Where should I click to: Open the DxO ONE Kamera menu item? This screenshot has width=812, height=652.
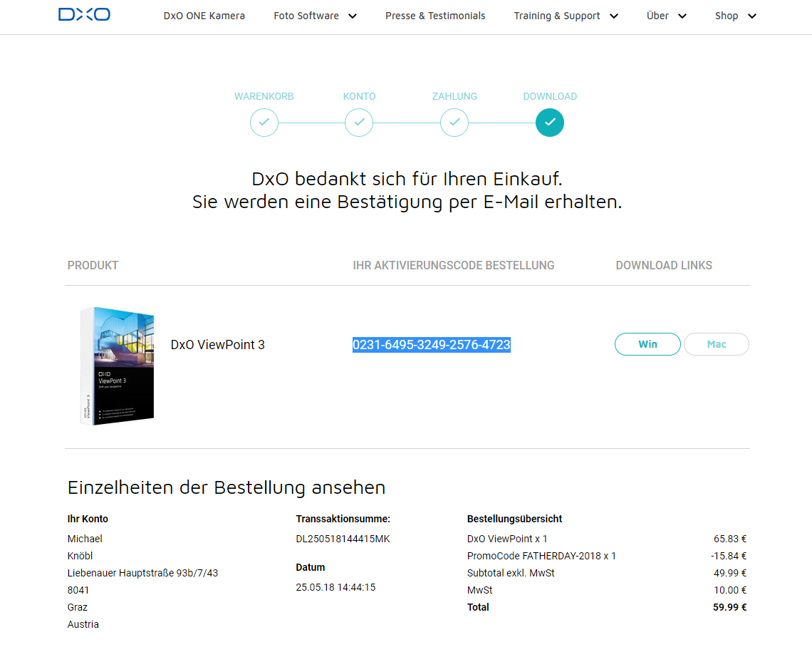click(x=204, y=16)
